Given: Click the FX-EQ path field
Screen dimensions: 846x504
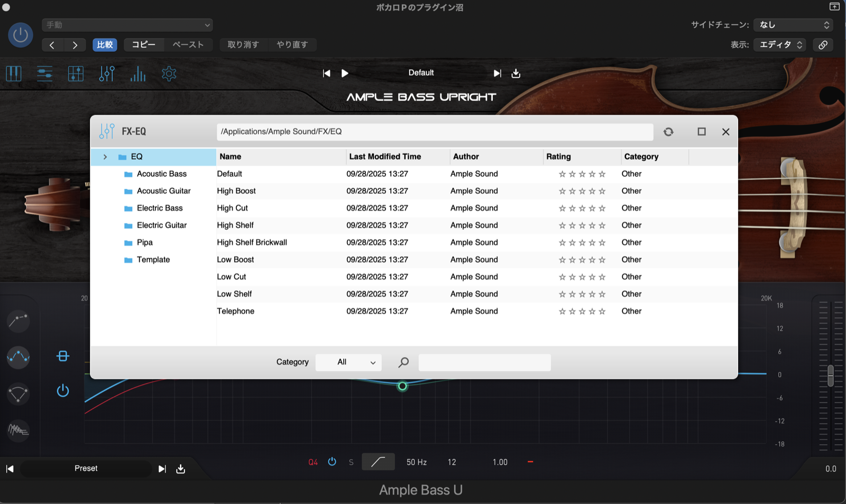Looking at the screenshot, I should pos(435,132).
